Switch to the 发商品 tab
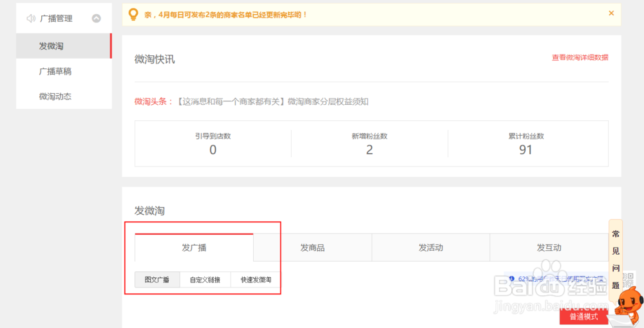Screen dimensions: 644x328 coord(312,248)
